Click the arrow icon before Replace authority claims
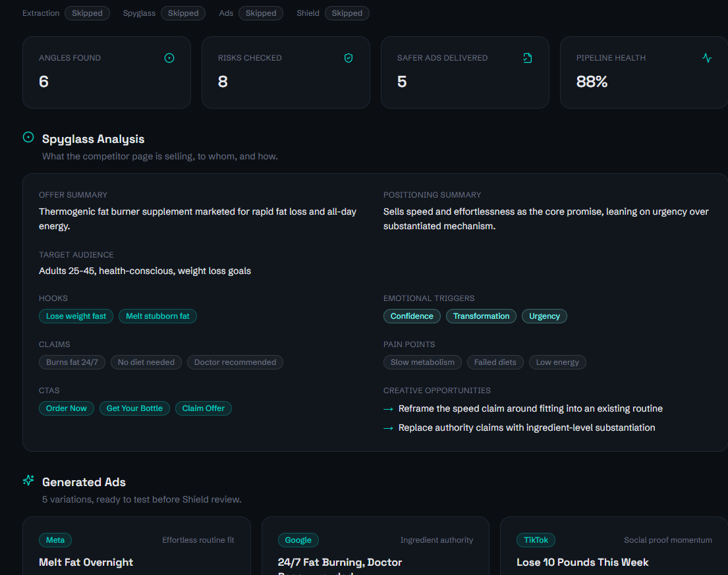 coord(388,428)
